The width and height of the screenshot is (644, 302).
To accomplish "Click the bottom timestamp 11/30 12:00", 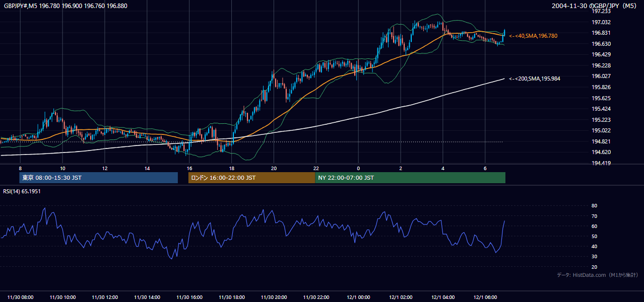I will [x=105, y=297].
